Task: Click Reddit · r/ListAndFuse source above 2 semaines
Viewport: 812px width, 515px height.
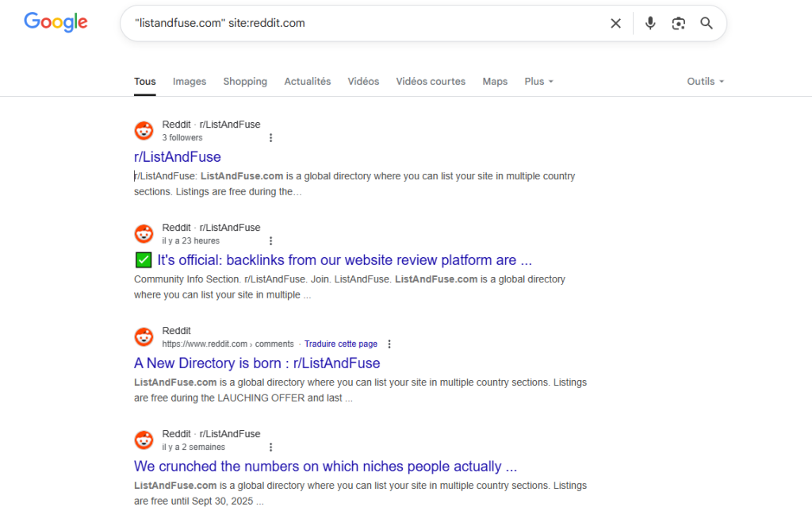Action: [211, 433]
